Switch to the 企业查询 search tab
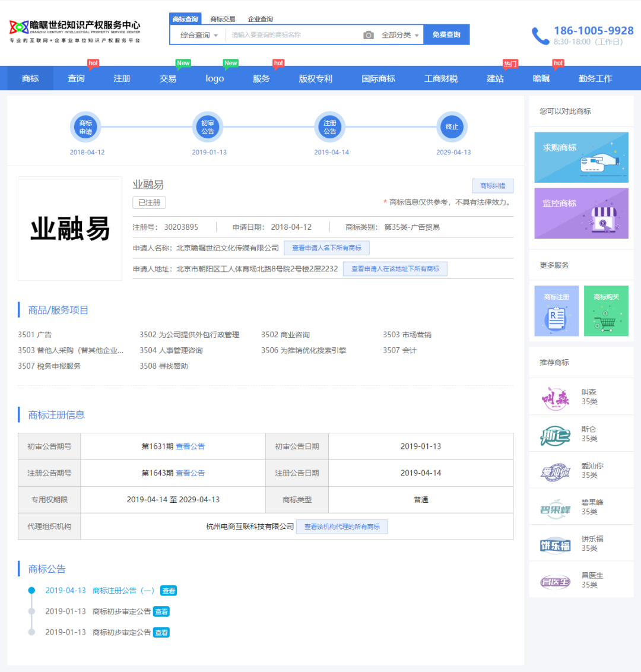Image resolution: width=641 pixels, height=672 pixels. (x=261, y=19)
